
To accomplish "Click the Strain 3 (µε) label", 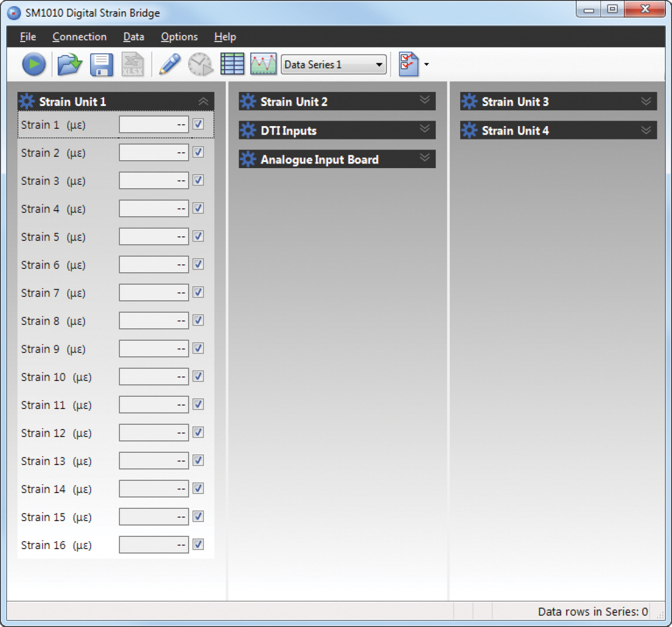I will (53, 181).
